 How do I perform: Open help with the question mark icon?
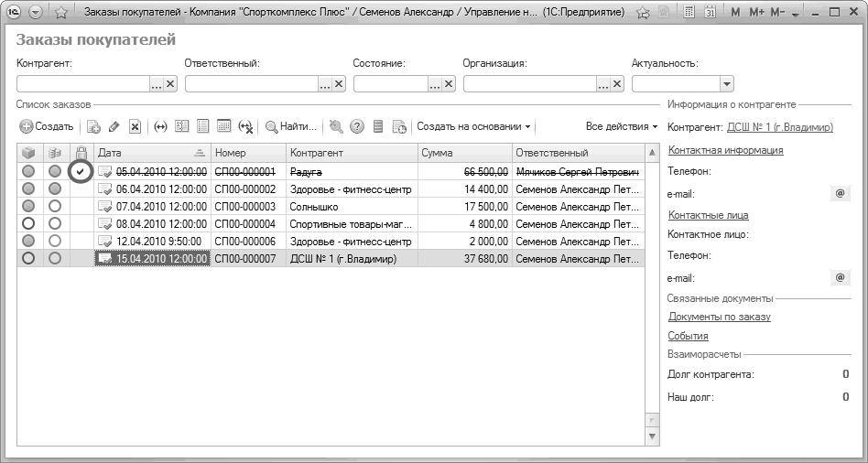(x=357, y=126)
